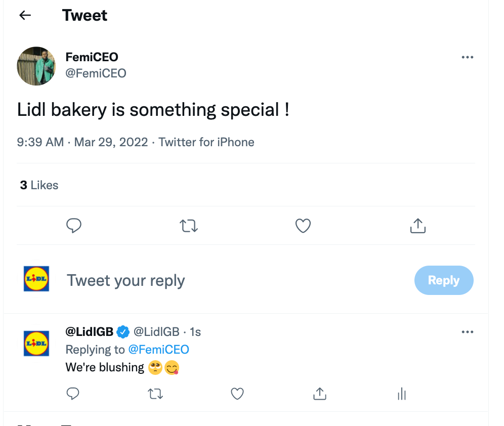
Task: Click the FemiCEO display name
Action: tap(92, 57)
